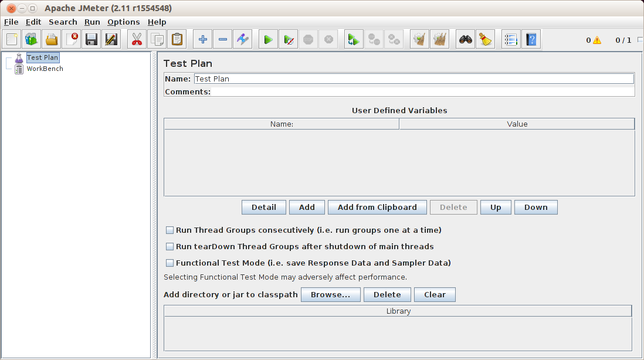Image resolution: width=644 pixels, height=360 pixels.
Task: Click the Open file folder icon
Action: [x=52, y=39]
